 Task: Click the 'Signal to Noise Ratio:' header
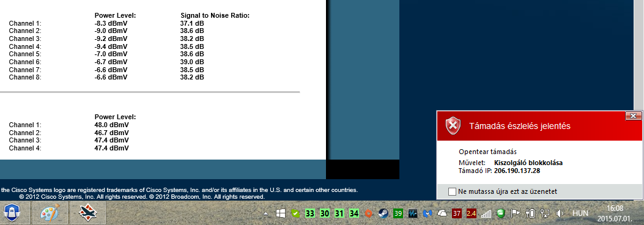pyautogui.click(x=215, y=16)
